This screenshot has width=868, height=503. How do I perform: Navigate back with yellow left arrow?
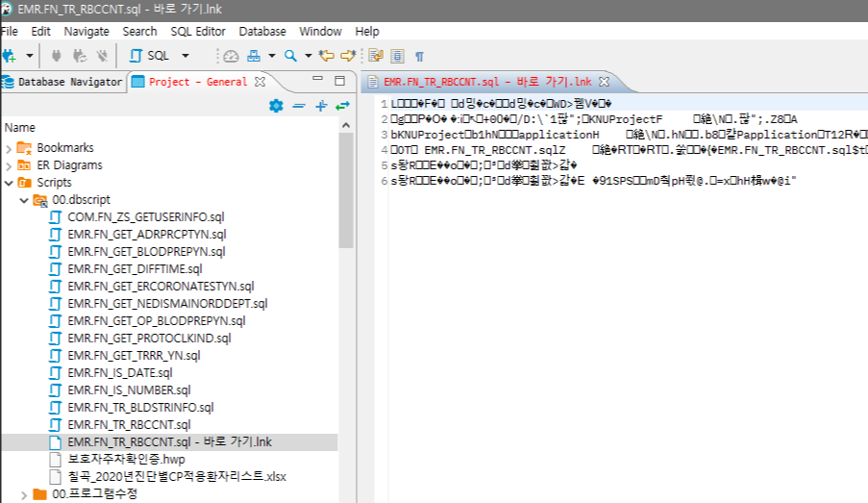point(327,56)
